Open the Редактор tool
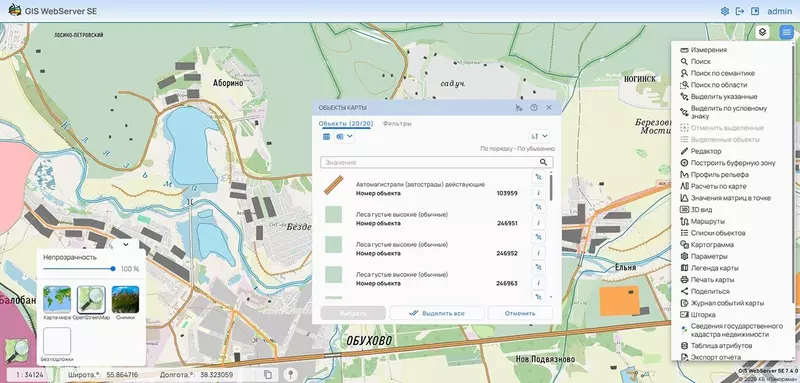This screenshot has width=800, height=383. (x=706, y=151)
